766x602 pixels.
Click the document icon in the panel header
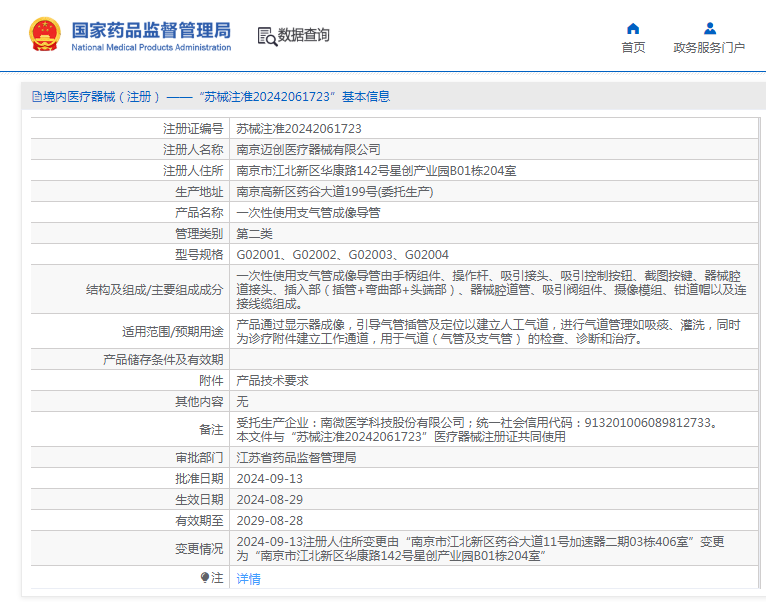[x=37, y=97]
